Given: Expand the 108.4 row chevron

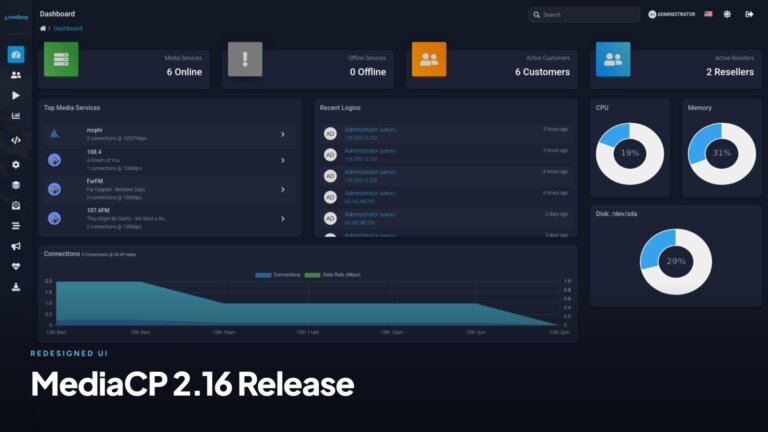Looking at the screenshot, I should pyautogui.click(x=283, y=160).
